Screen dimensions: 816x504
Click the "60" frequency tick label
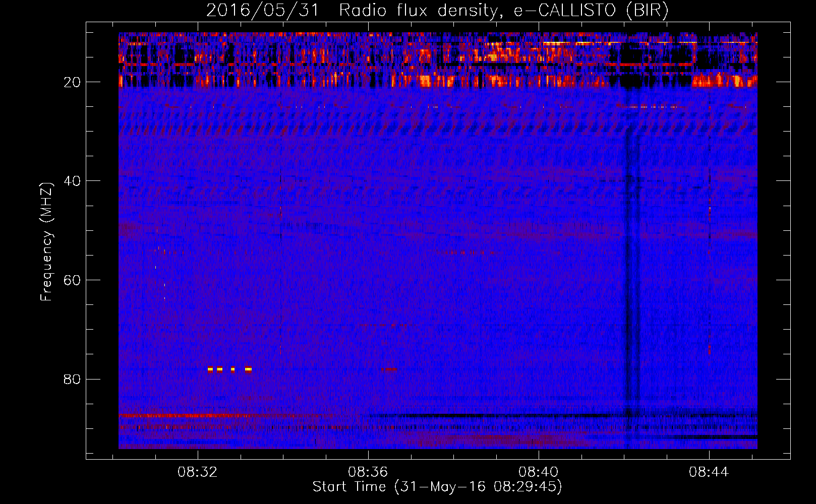click(72, 280)
